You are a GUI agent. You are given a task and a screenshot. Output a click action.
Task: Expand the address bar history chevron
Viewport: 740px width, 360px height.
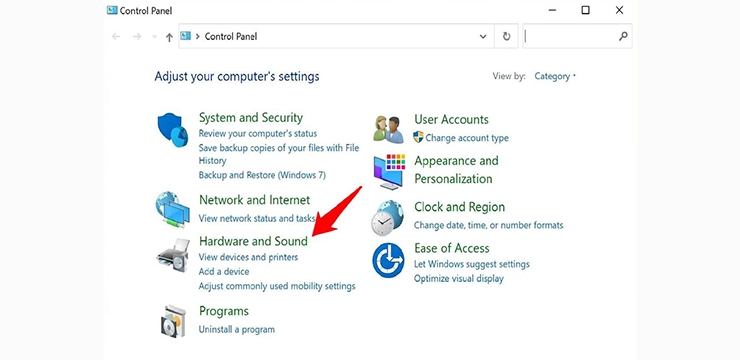[483, 36]
